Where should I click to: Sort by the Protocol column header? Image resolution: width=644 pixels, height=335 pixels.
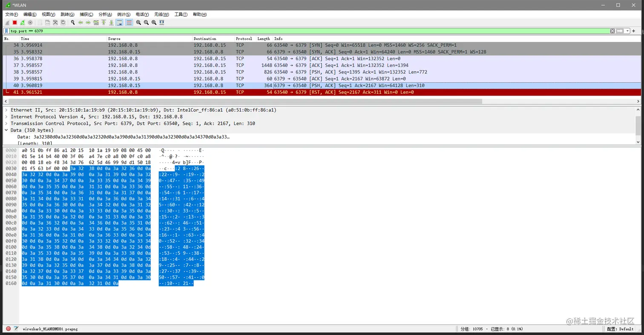[244, 39]
